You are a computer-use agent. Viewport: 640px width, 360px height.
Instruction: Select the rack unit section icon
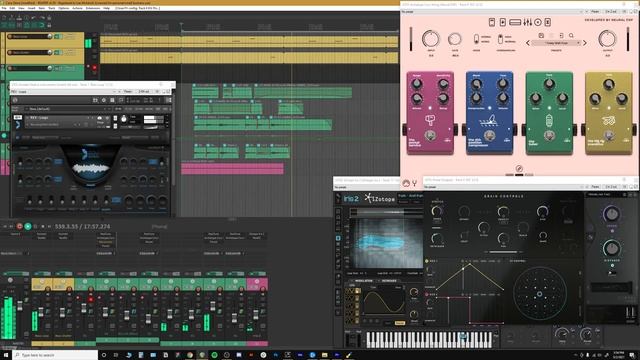(515, 22)
